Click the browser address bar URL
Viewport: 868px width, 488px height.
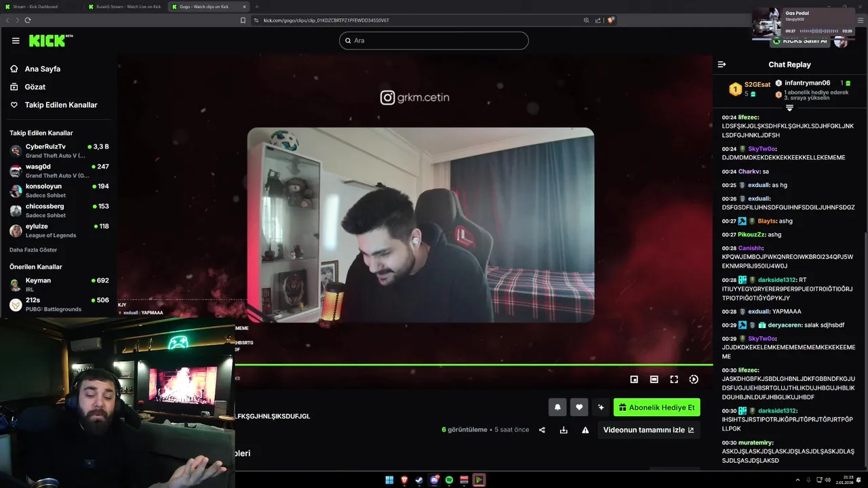tap(326, 20)
